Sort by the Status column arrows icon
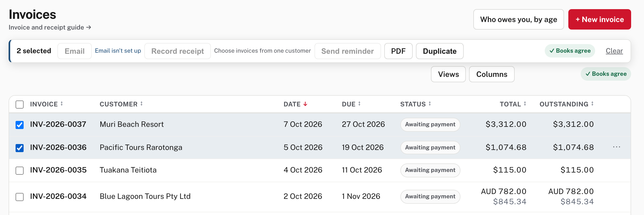The width and height of the screenshot is (644, 215). tap(430, 104)
